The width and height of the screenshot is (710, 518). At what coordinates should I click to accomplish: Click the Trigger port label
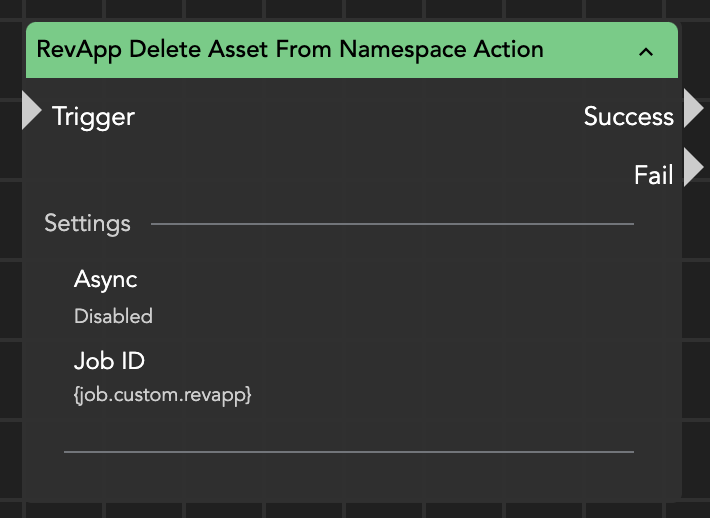click(93, 117)
